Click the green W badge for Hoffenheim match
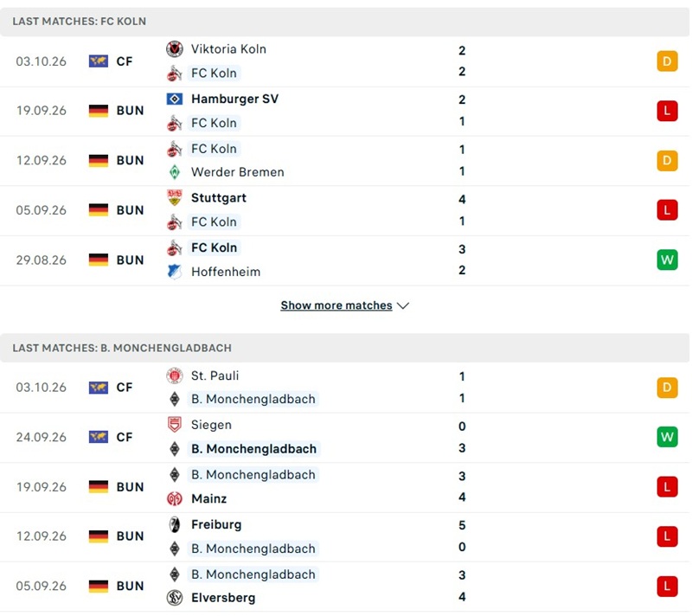 (667, 260)
